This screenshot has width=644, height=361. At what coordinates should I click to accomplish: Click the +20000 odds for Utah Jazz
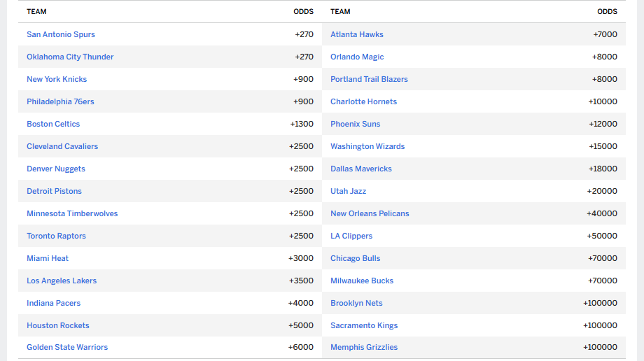point(602,191)
